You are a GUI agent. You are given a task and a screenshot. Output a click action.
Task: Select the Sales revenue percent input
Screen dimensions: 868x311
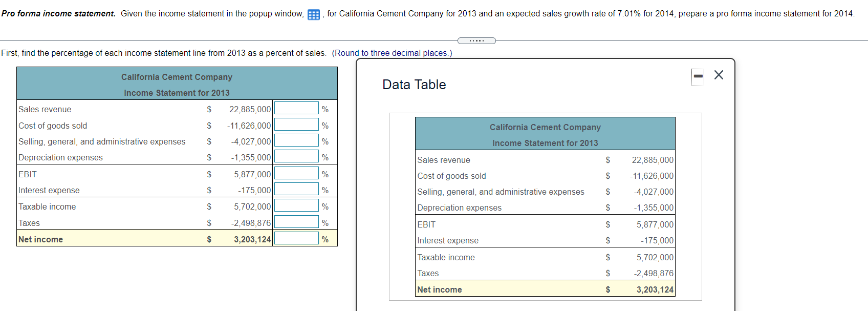click(x=296, y=108)
